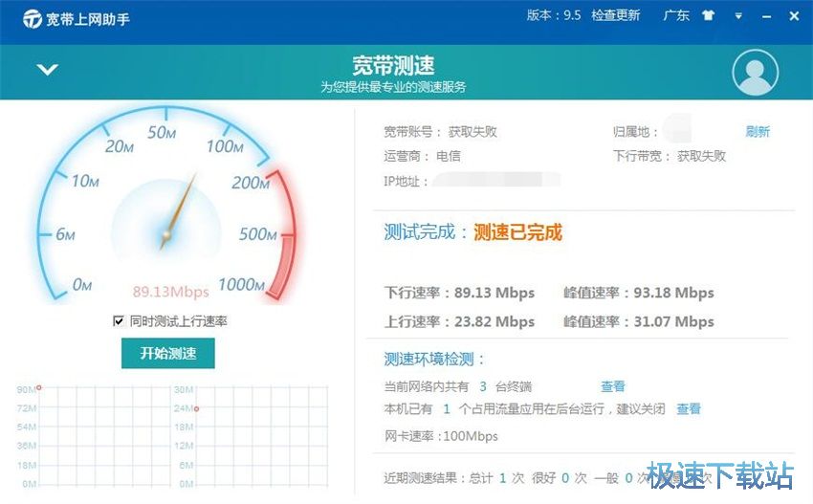This screenshot has width=813, height=504.
Task: Open 查看 link for background traffic apps
Action: click(689, 409)
